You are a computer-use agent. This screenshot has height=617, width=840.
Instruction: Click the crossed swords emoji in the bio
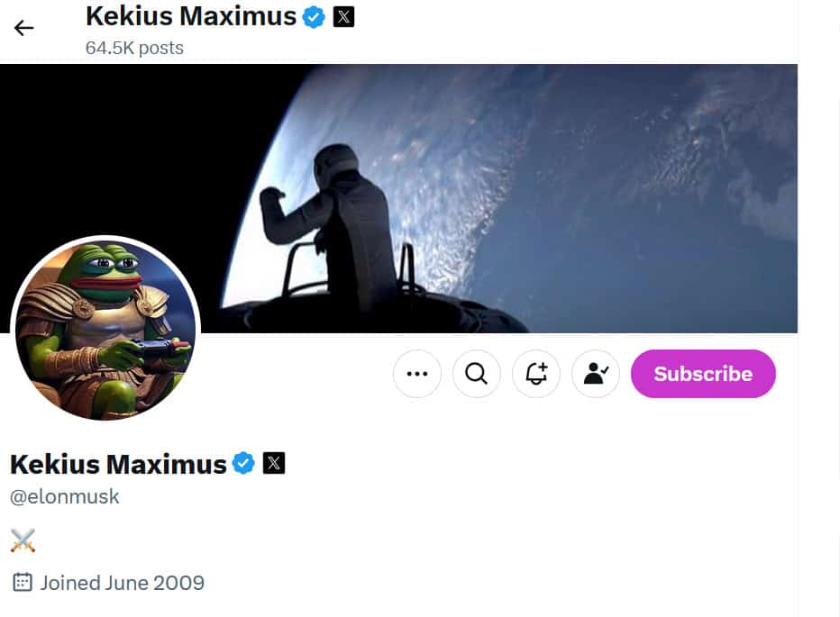click(23, 540)
